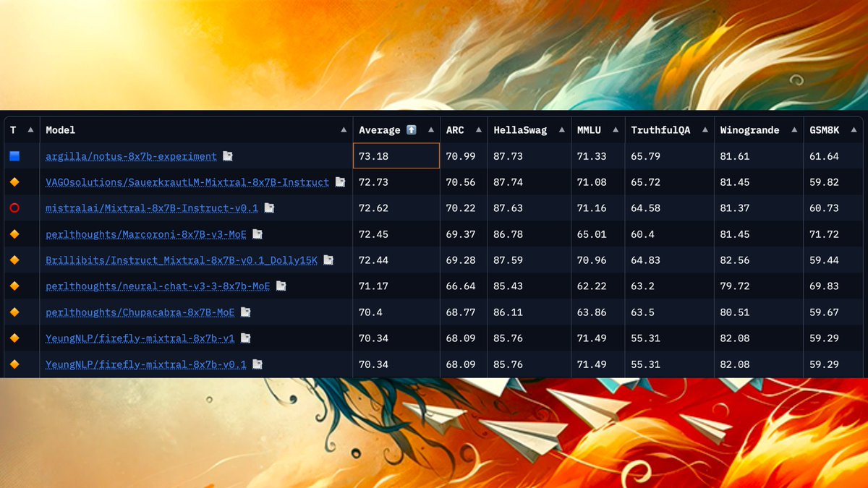
Task: Select the MMLU value 71.33
Action: coord(592,156)
